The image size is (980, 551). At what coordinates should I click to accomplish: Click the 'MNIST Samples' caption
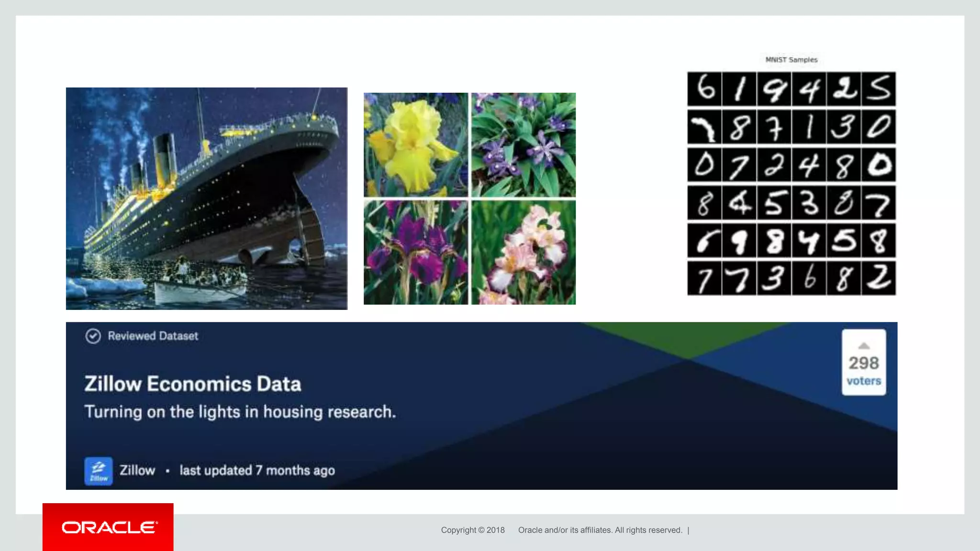pyautogui.click(x=791, y=60)
